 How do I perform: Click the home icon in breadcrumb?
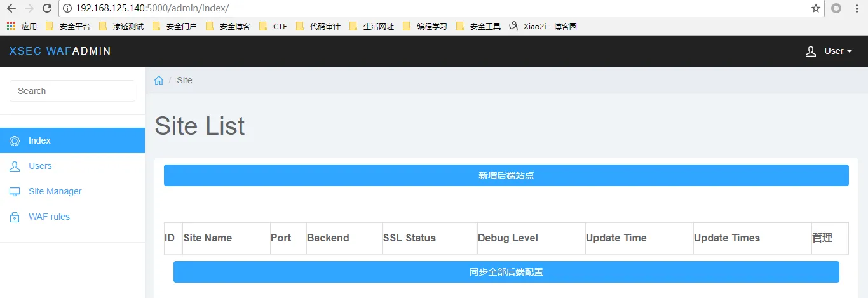point(159,80)
